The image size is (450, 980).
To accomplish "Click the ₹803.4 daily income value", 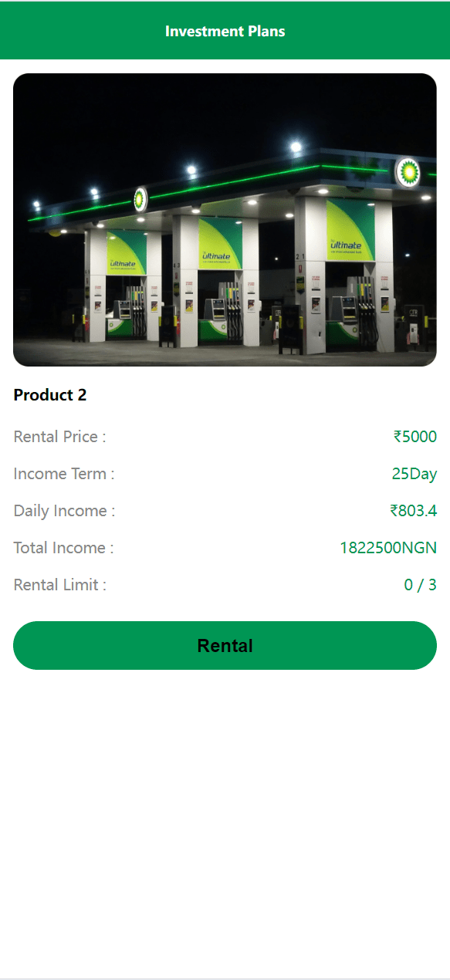I will coord(414,511).
